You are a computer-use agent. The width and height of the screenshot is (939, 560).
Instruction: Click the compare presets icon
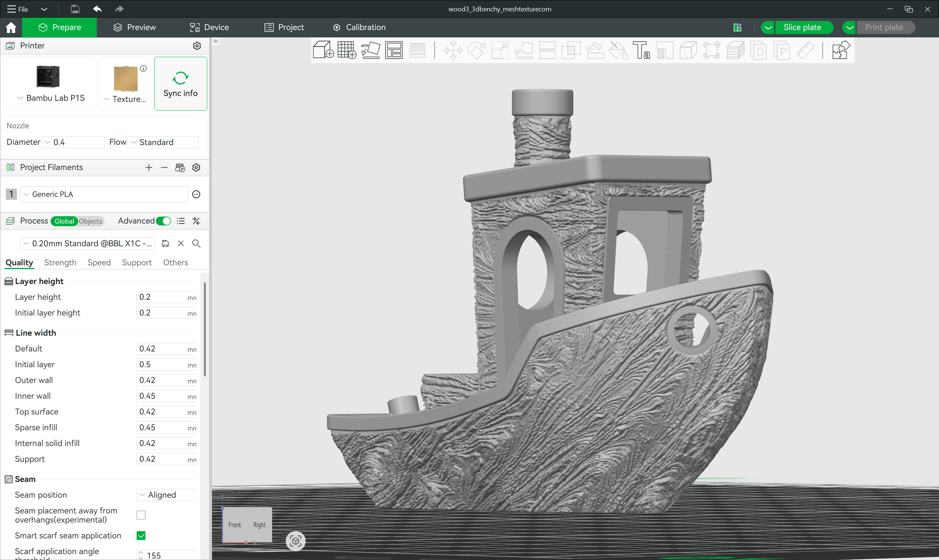click(x=196, y=221)
